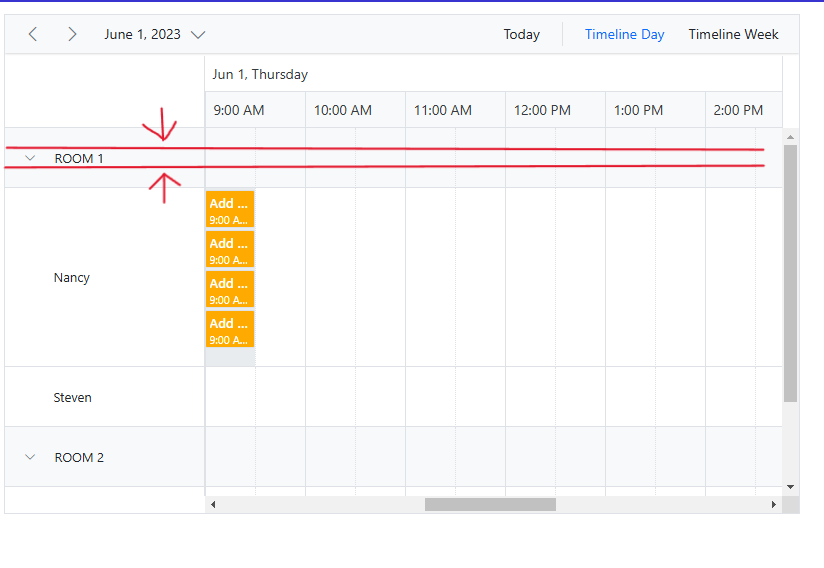The width and height of the screenshot is (824, 568).
Task: Click the vertical scrollbar up arrow
Action: [x=791, y=137]
